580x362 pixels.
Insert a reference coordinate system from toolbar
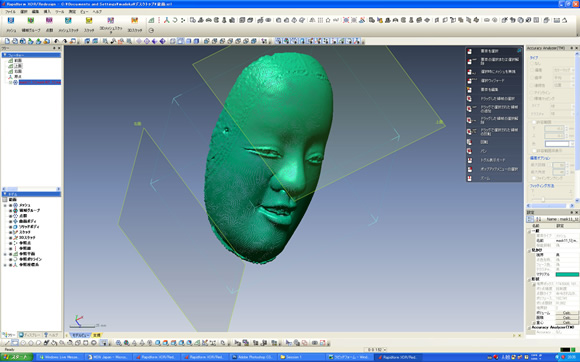click(167, 20)
